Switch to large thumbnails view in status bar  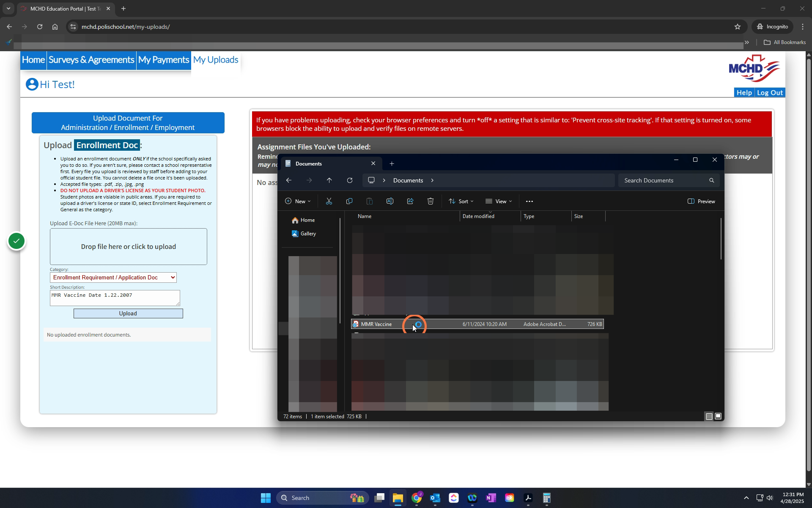718,417
